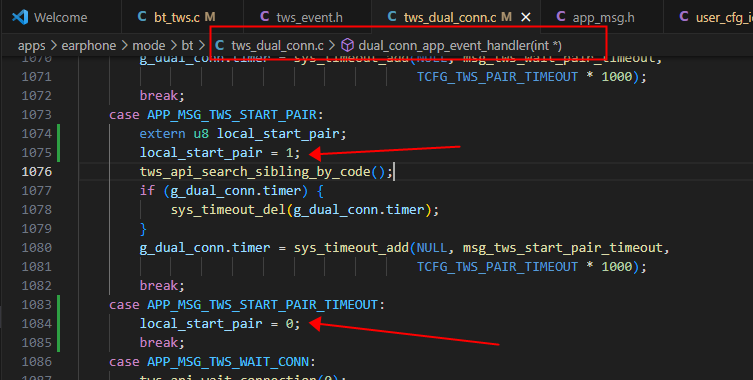Image resolution: width=753 pixels, height=380 pixels.
Task: Click the 'mode' breadcrumb segment
Action: pyautogui.click(x=149, y=46)
